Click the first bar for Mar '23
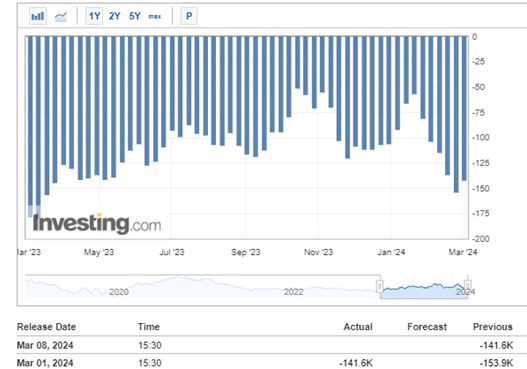527x369 pixels. [30, 126]
